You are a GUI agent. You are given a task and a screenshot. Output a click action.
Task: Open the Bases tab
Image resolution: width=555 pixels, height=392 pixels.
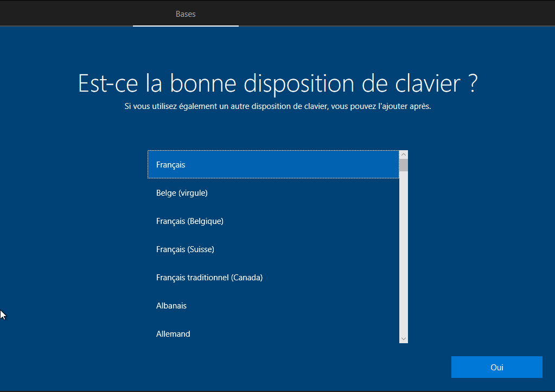click(x=186, y=14)
